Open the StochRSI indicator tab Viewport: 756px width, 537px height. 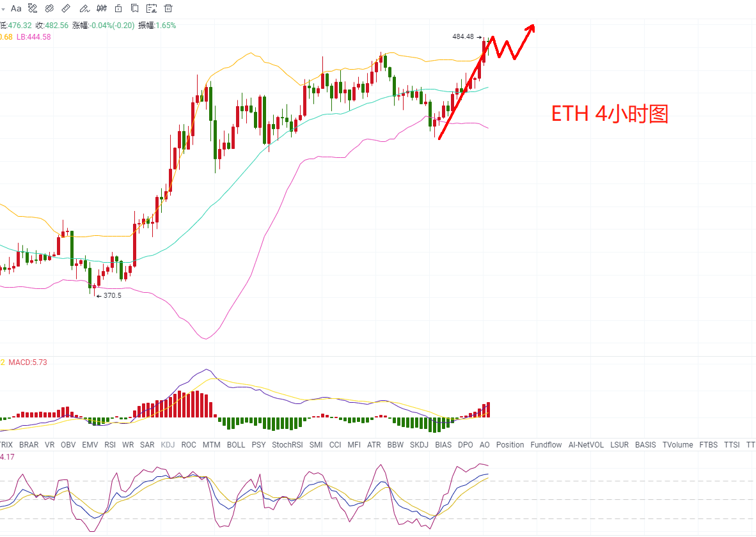pyautogui.click(x=287, y=444)
